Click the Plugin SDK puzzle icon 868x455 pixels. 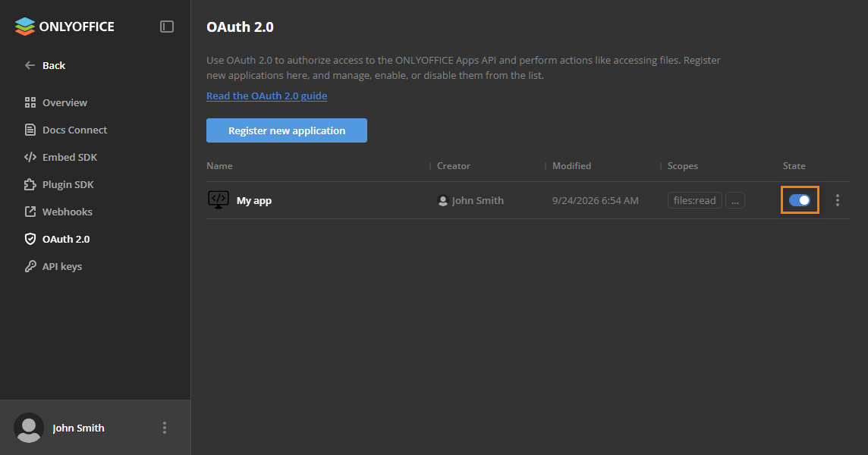[30, 184]
